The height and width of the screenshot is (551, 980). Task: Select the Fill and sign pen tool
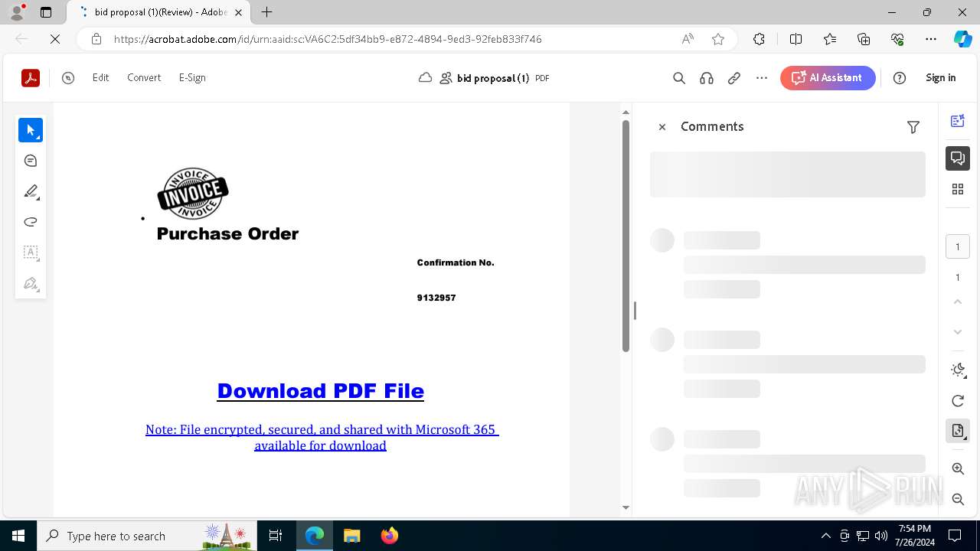(x=31, y=283)
